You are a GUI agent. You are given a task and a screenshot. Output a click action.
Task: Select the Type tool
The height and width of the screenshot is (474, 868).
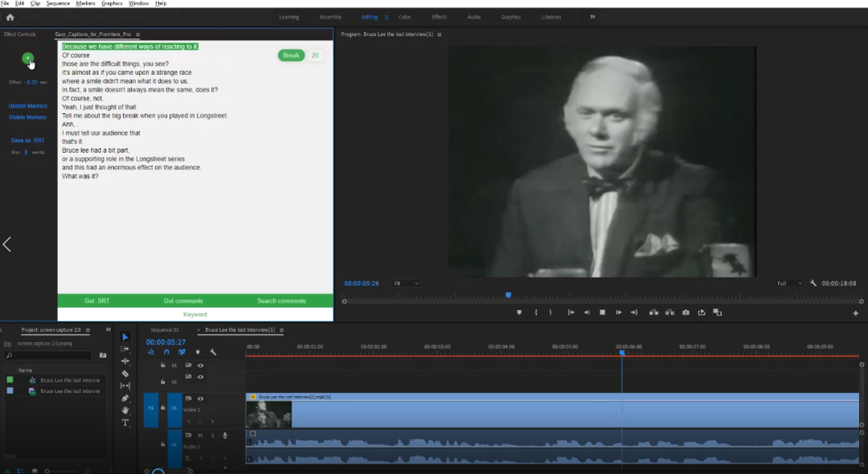click(x=125, y=423)
